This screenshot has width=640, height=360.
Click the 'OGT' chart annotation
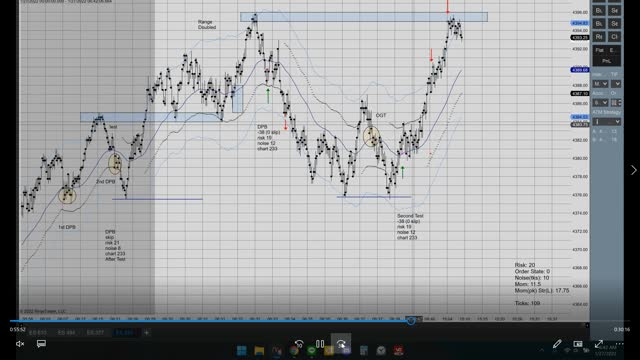click(x=380, y=116)
